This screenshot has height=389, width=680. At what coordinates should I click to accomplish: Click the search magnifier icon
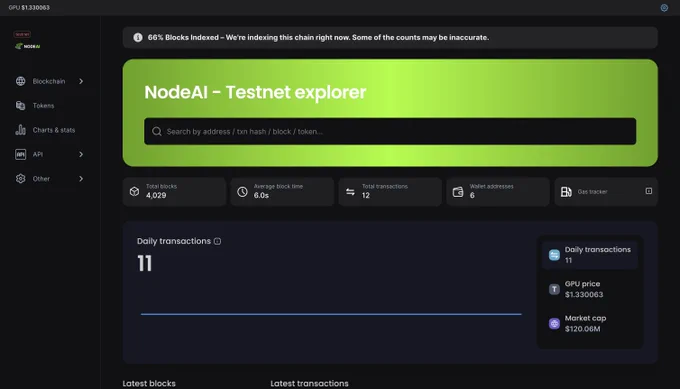(157, 131)
